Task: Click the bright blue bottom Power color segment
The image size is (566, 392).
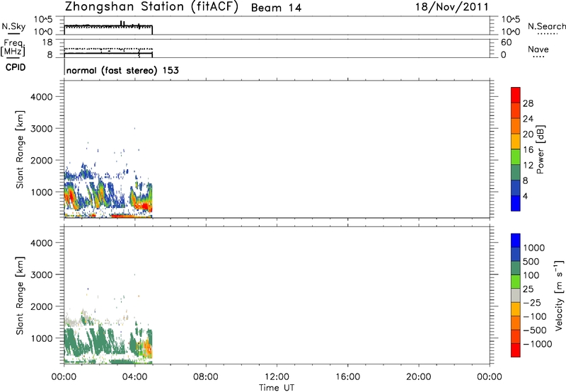Action: coord(516,203)
